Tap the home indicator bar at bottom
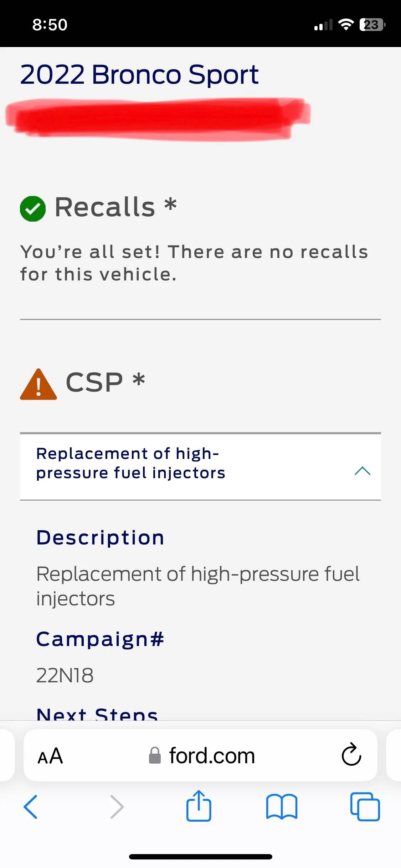The image size is (401, 868). [200, 857]
